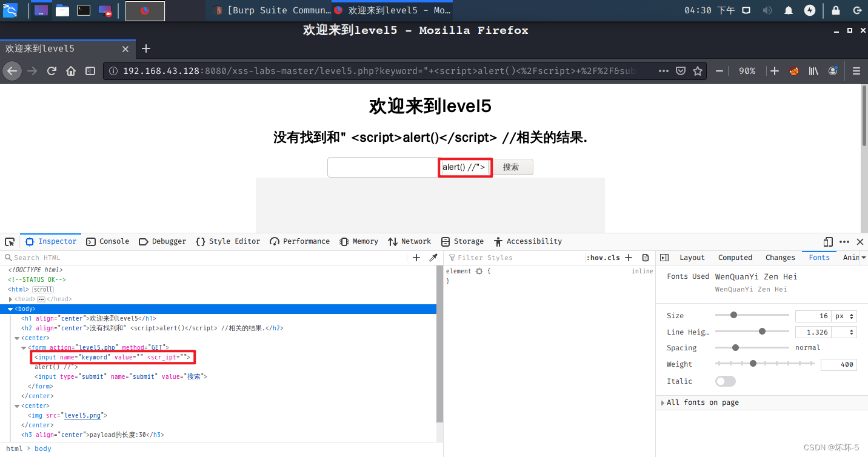The height and width of the screenshot is (457, 868).
Task: Reload the current level5 page
Action: (52, 71)
